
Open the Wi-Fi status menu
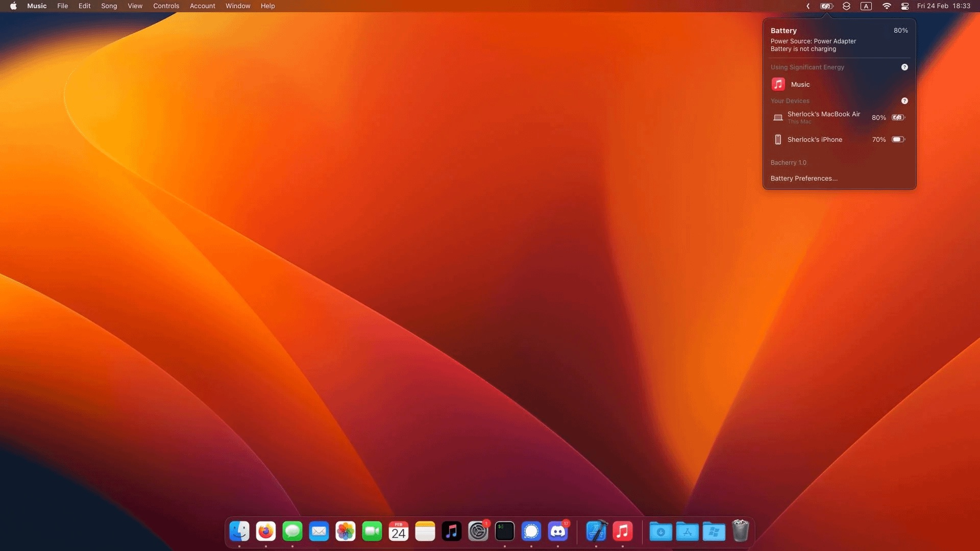point(887,6)
